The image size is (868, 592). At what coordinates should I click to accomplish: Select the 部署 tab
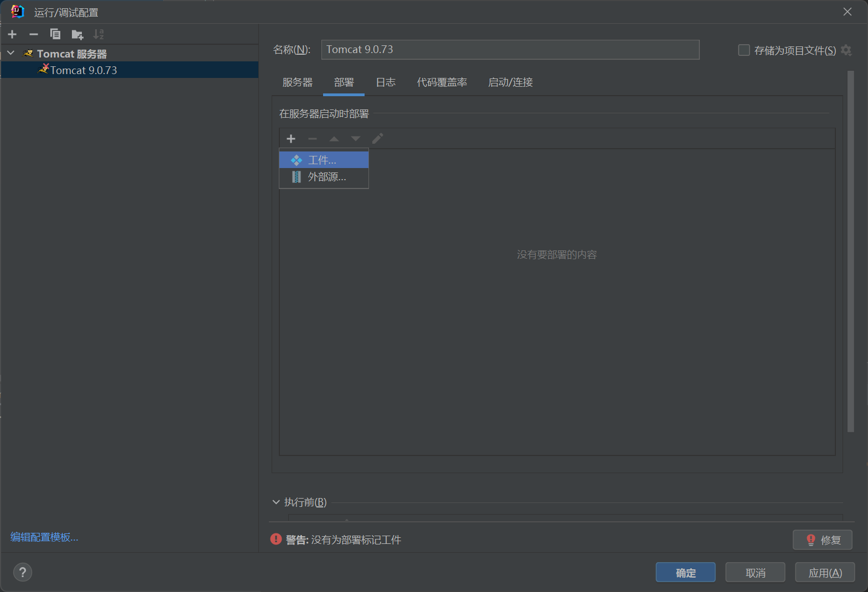[344, 82]
